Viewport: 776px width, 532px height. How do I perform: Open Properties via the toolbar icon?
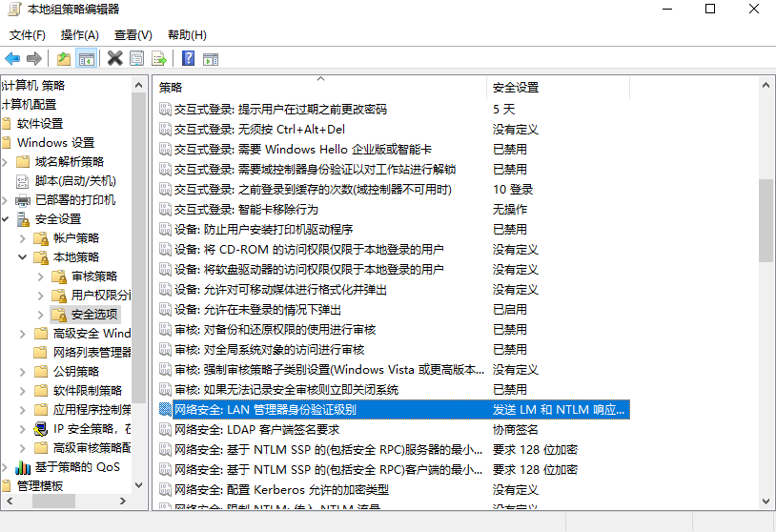coord(137,58)
